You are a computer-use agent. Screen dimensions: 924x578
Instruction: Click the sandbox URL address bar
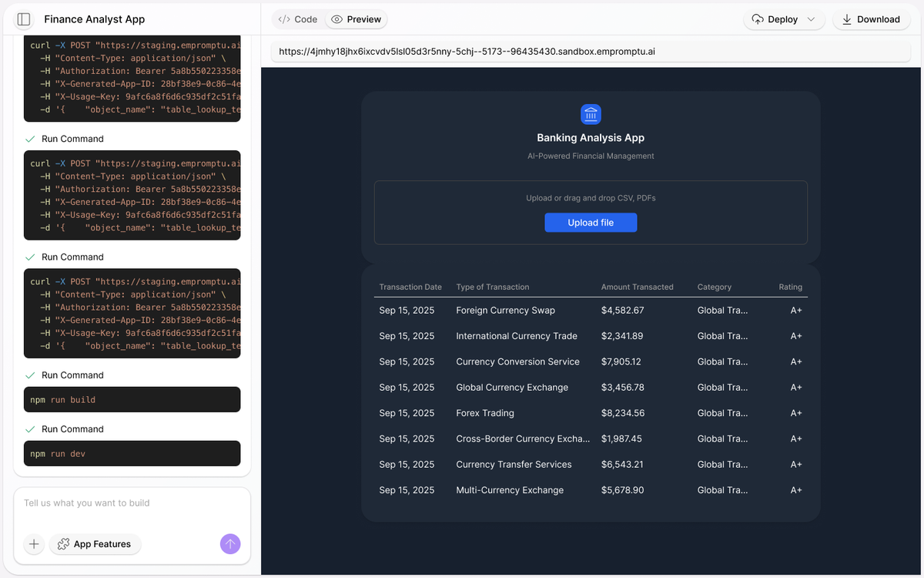pos(590,52)
